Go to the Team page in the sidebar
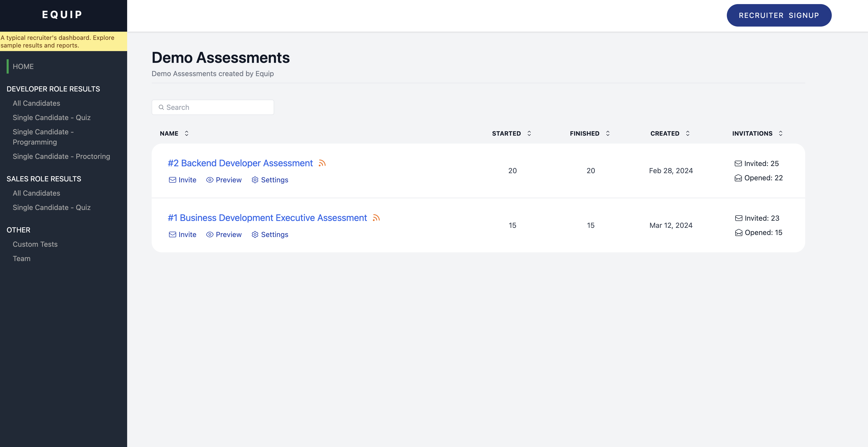The height and width of the screenshot is (447, 868). 21,258
